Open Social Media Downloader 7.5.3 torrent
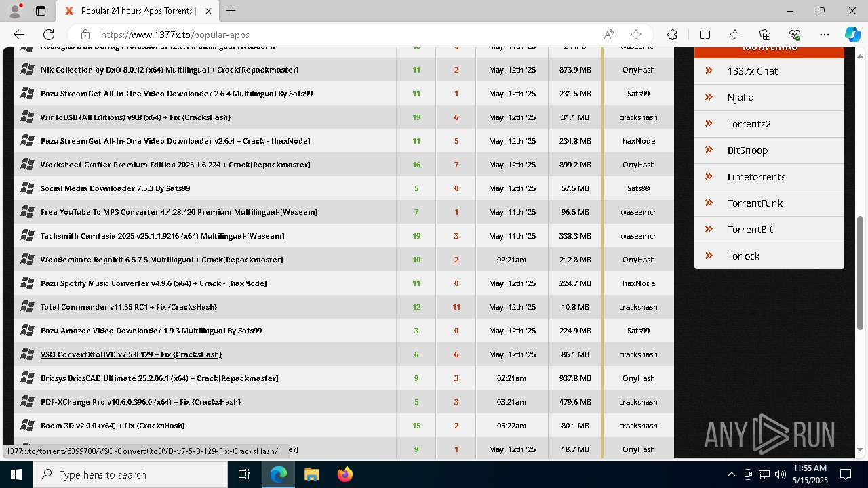 [115, 188]
